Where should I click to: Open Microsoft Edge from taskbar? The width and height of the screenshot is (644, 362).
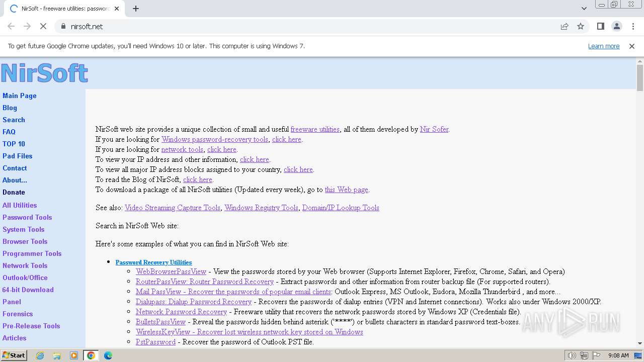click(108, 355)
